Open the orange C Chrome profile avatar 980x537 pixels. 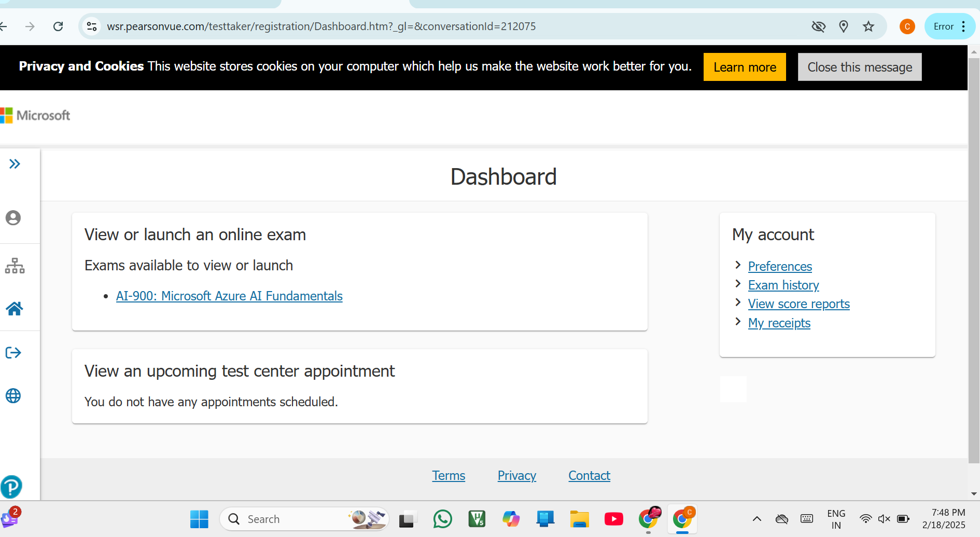click(x=907, y=26)
